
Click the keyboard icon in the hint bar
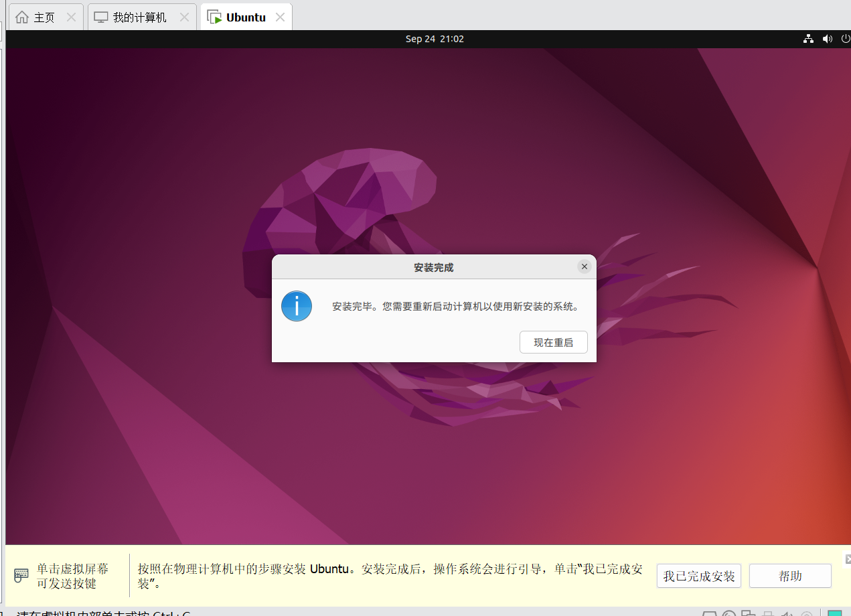[x=21, y=575]
